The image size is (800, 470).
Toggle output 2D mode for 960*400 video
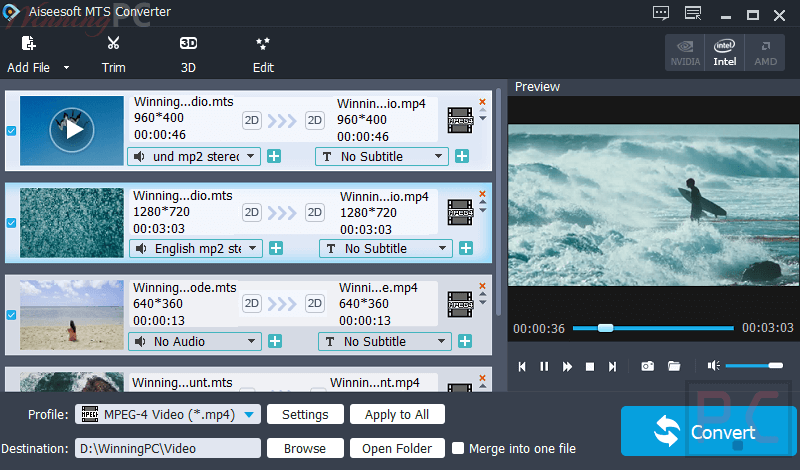315,120
